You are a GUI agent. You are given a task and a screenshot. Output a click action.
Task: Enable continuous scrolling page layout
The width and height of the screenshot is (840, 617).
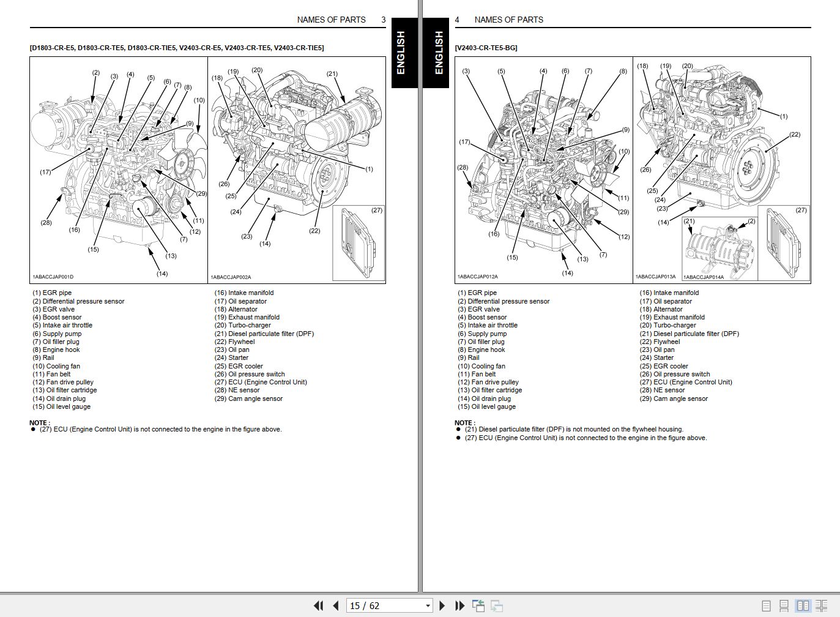784,605
